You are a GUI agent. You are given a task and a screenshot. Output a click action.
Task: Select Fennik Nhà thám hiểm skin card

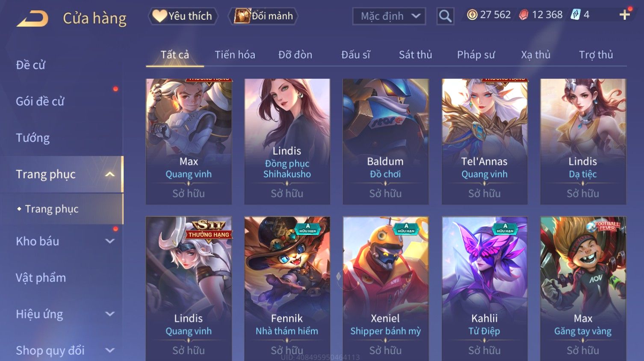[x=287, y=289]
